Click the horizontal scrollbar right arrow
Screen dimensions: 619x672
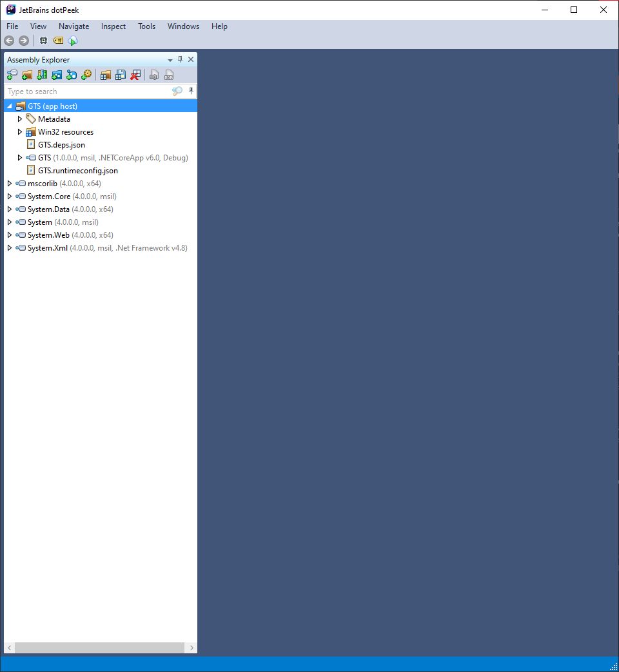click(x=192, y=648)
